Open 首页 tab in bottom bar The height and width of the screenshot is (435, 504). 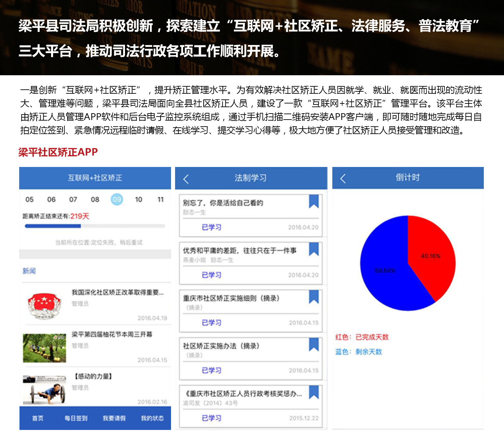tap(38, 418)
